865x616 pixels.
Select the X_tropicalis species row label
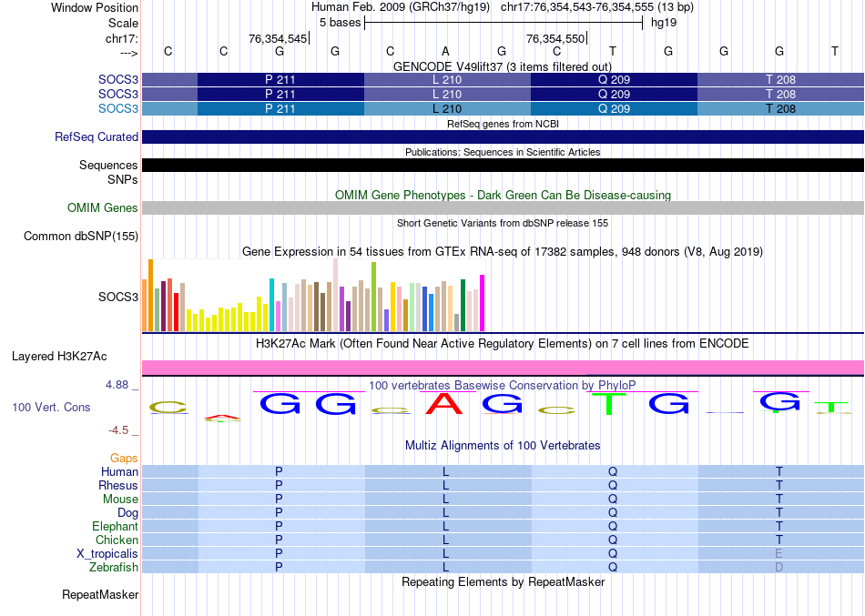[x=107, y=554]
